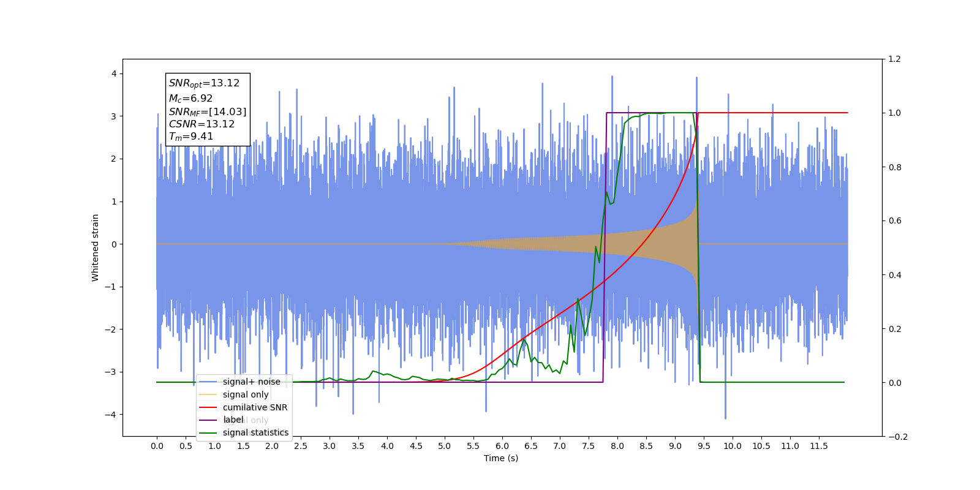Click the x-axis tick label 2.5
Viewport: 980px width, 490px height.
301,446
